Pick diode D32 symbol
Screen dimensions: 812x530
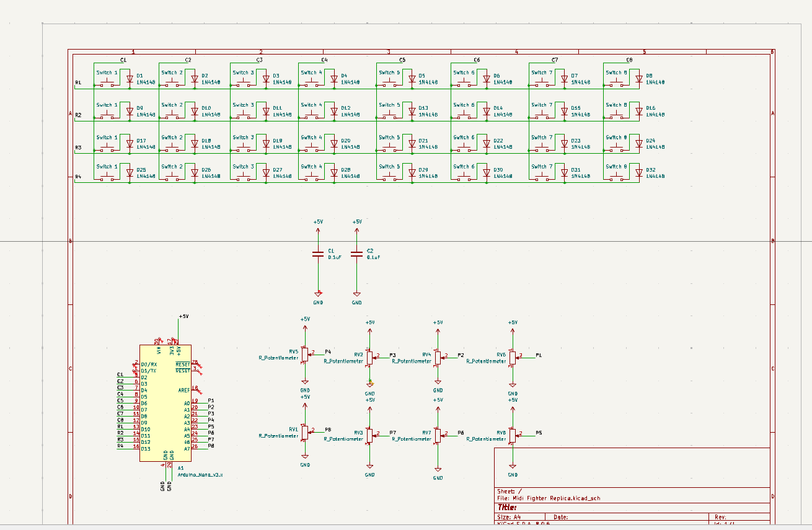coord(639,173)
